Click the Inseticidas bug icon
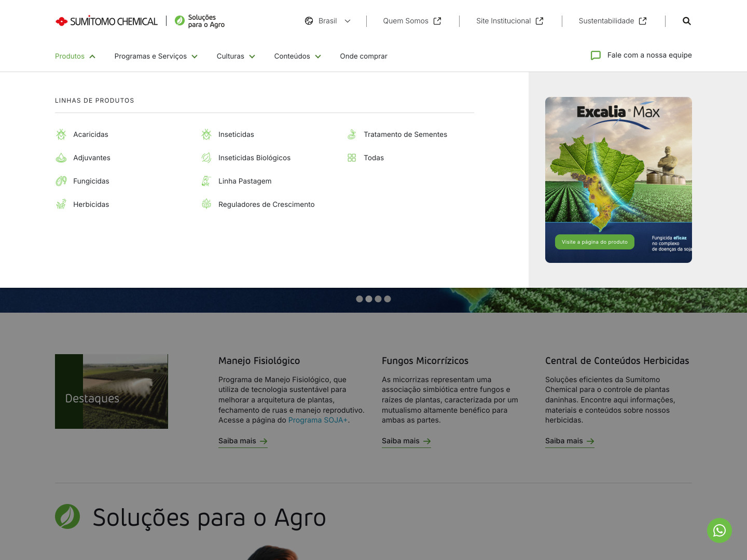The image size is (747, 560). pyautogui.click(x=206, y=134)
